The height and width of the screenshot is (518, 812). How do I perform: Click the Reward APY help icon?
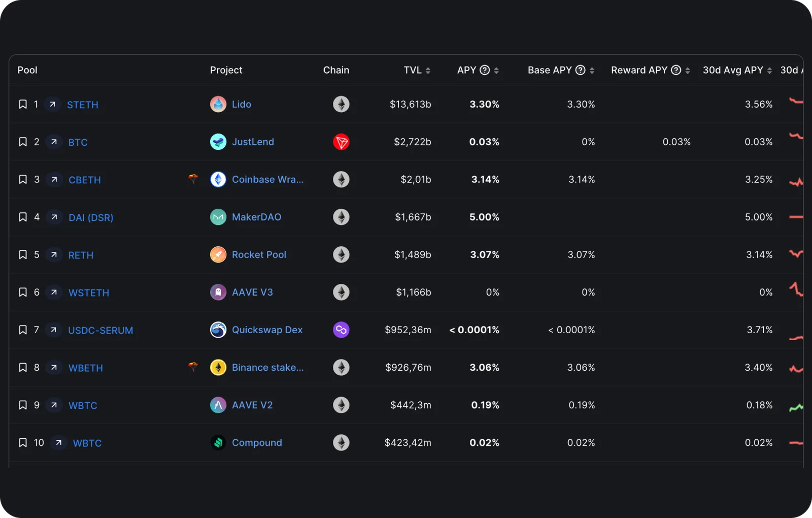pos(676,70)
